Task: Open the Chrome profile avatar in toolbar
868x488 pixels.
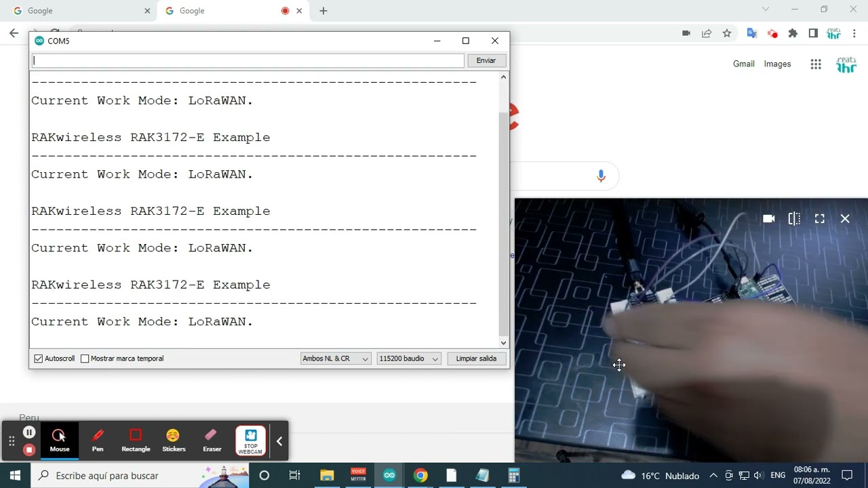Action: pyautogui.click(x=833, y=33)
